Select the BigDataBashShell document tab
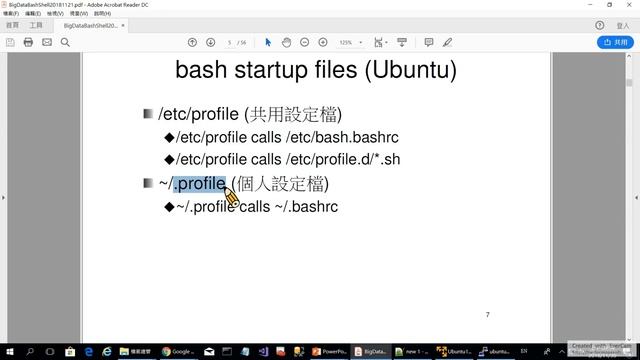The height and width of the screenshot is (360, 640). (90, 26)
